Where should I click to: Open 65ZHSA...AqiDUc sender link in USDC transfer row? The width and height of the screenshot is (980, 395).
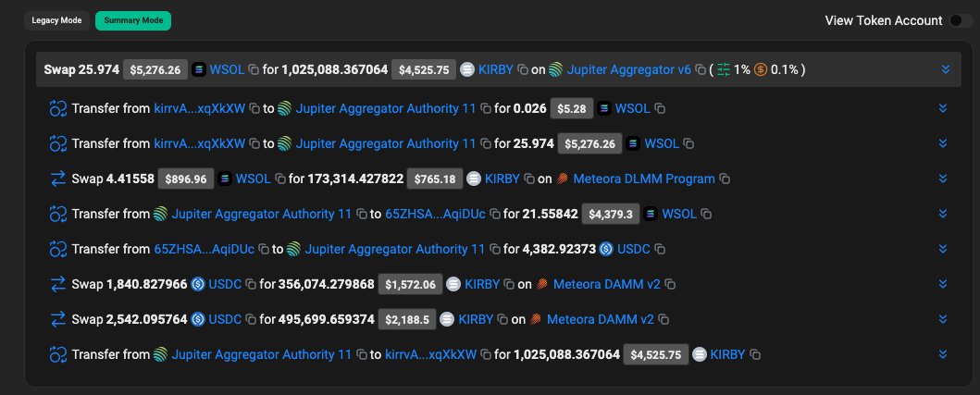point(205,249)
